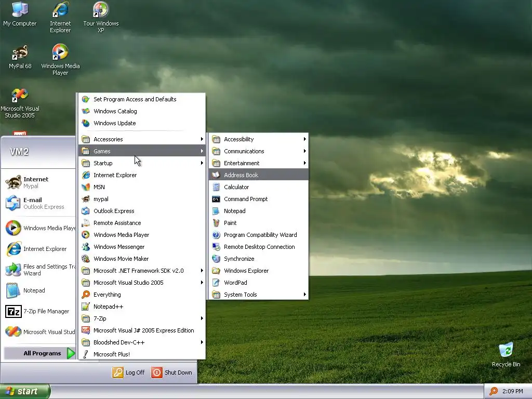
Task: Launch Windows Movie Maker
Action: tap(142, 259)
